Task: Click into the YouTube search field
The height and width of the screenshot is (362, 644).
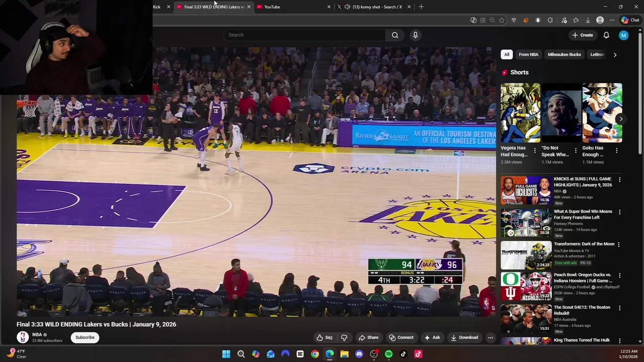Action: pyautogui.click(x=304, y=35)
